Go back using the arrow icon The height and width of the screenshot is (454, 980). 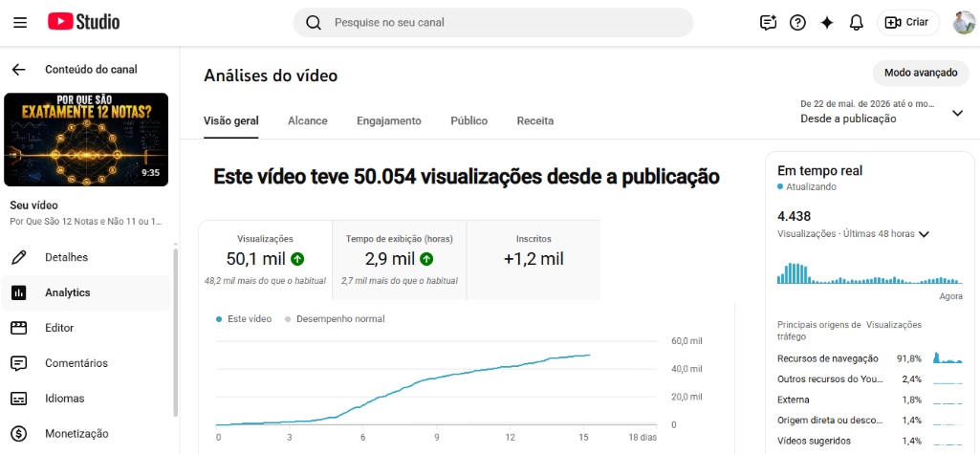(19, 70)
